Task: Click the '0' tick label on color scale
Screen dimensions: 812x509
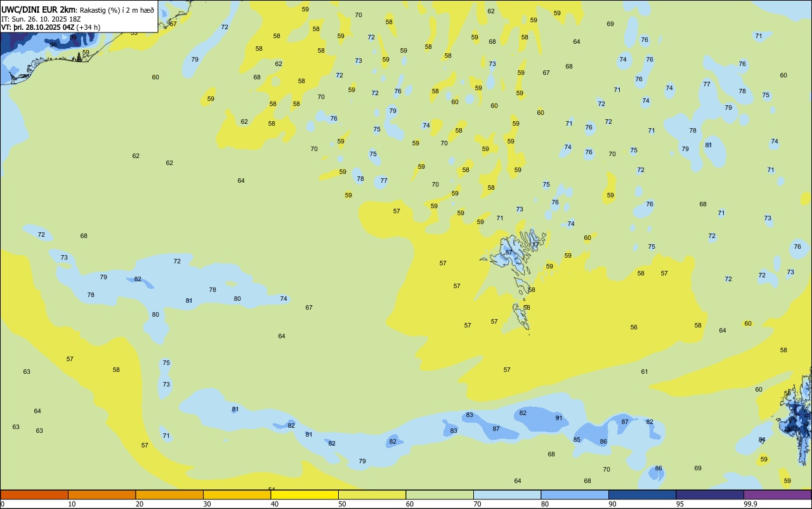Action: point(3,504)
